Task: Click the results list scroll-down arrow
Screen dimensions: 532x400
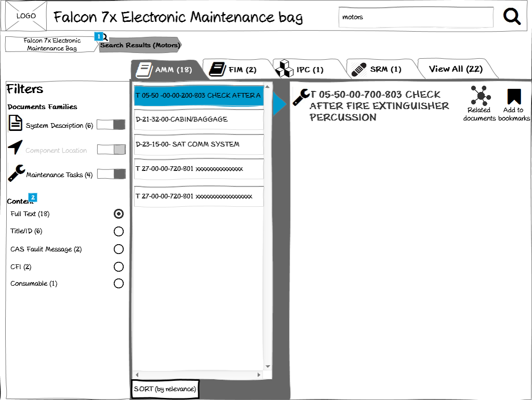Action: [268, 367]
